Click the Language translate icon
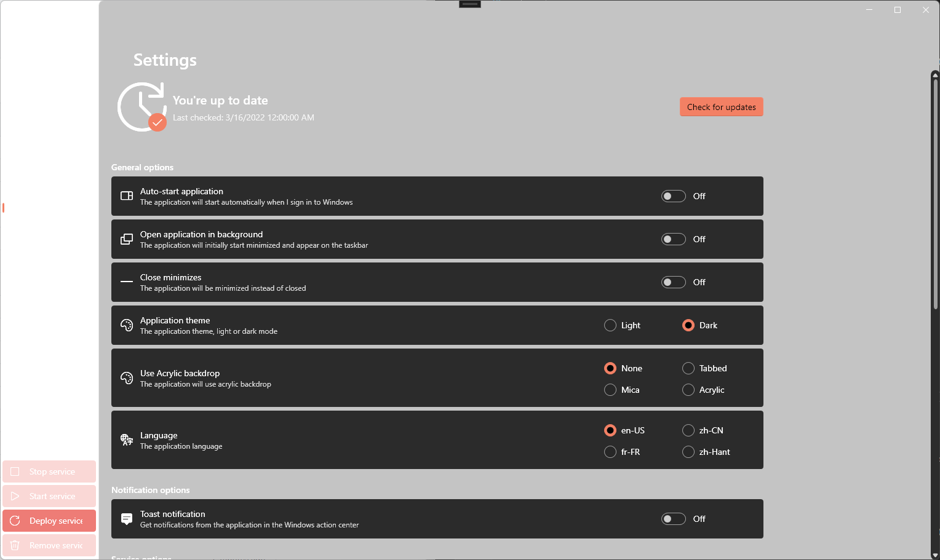 (127, 440)
